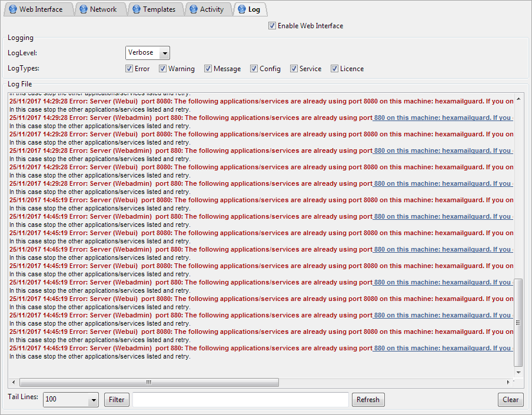532x415 pixels.
Task: Click the globe icon on Templates tab
Action: coord(136,9)
